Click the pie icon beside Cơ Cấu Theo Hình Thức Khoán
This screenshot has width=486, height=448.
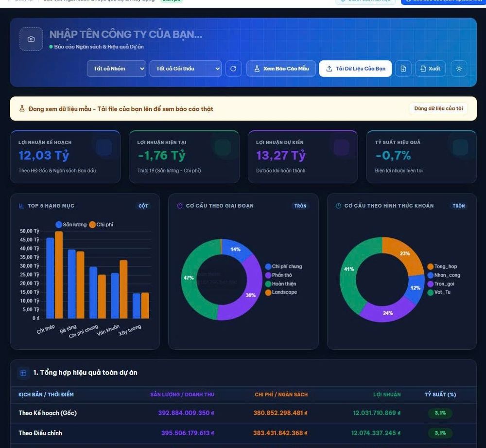click(x=338, y=206)
